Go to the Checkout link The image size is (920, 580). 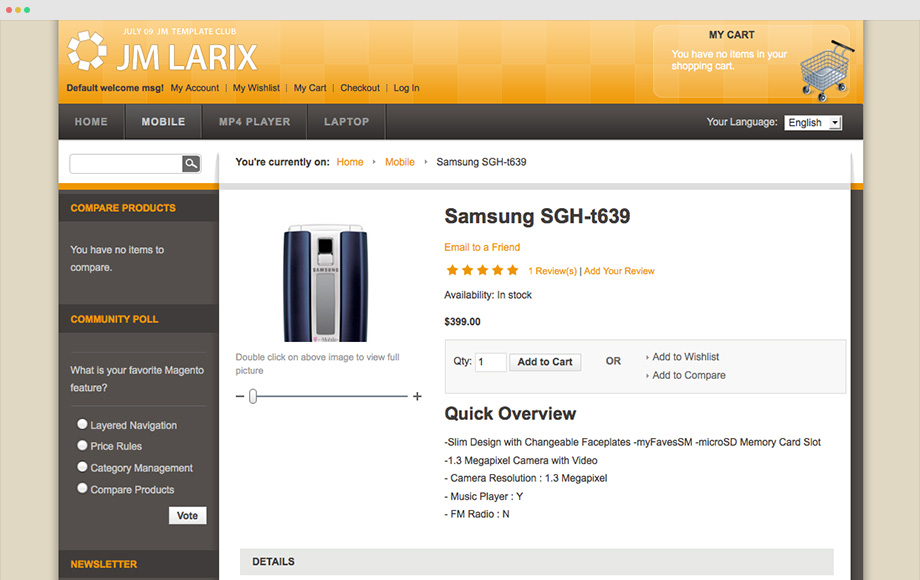tap(360, 88)
